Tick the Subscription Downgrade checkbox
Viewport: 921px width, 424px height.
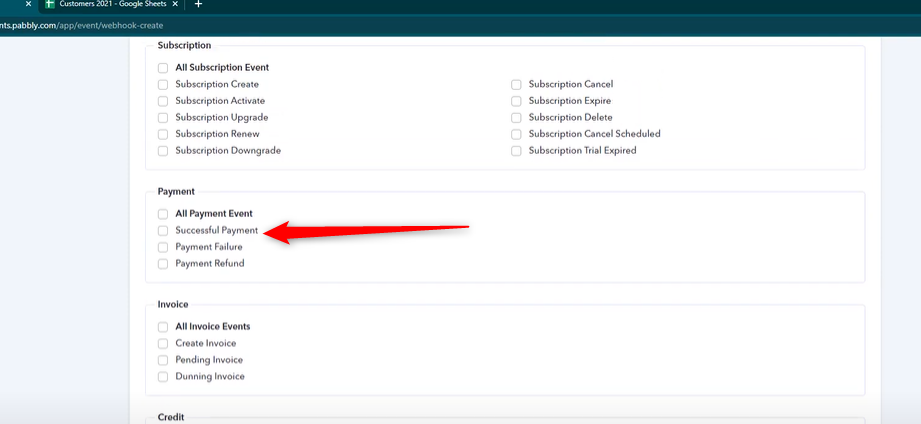coord(163,151)
